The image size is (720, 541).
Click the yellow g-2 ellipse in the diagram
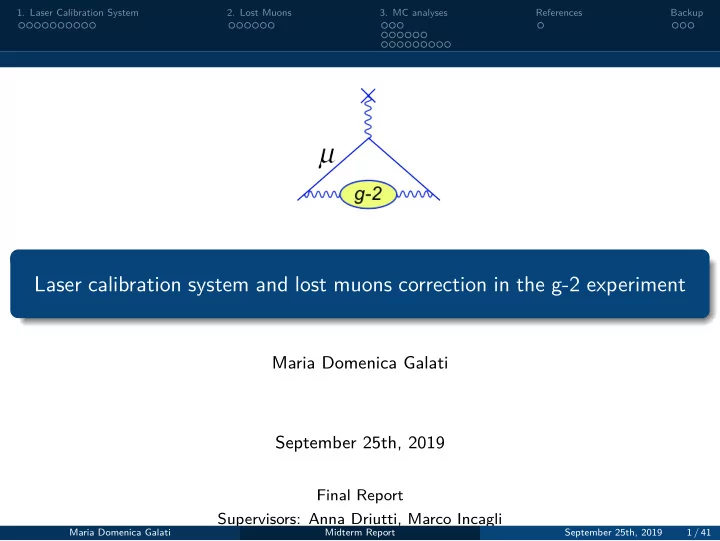point(368,194)
